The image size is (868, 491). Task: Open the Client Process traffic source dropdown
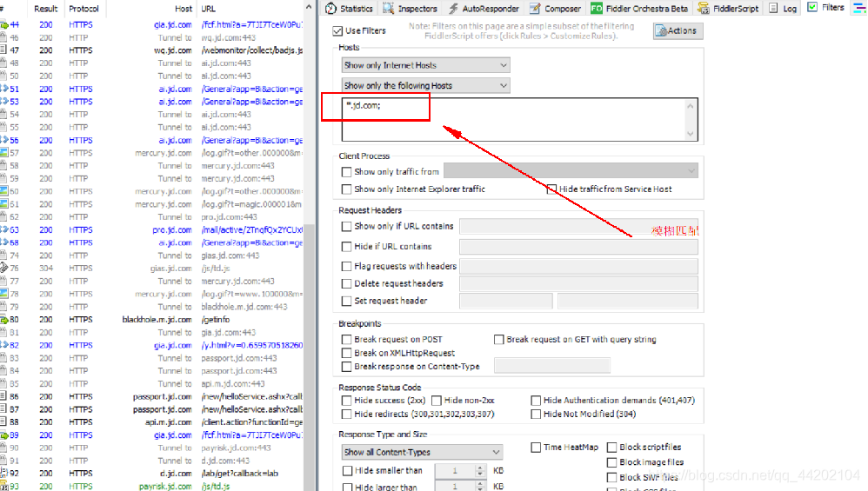point(571,171)
